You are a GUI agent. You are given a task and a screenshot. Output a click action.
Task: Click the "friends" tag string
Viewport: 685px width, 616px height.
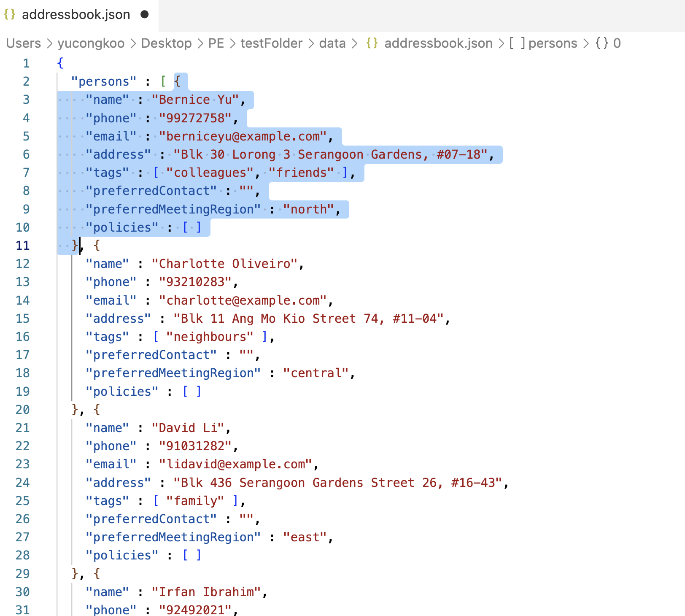coord(301,173)
